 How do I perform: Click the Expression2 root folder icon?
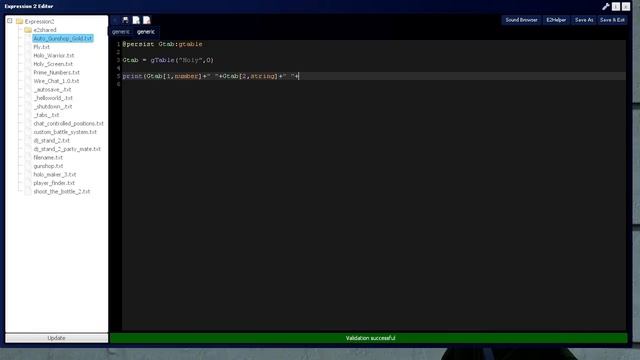(x=19, y=21)
